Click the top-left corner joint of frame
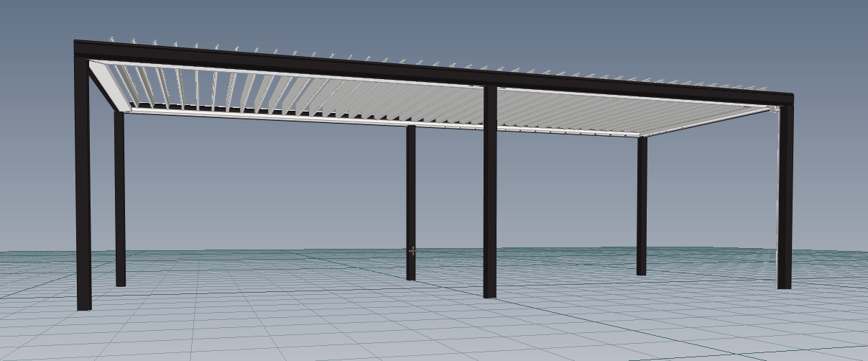868x361 pixels. 81,50
